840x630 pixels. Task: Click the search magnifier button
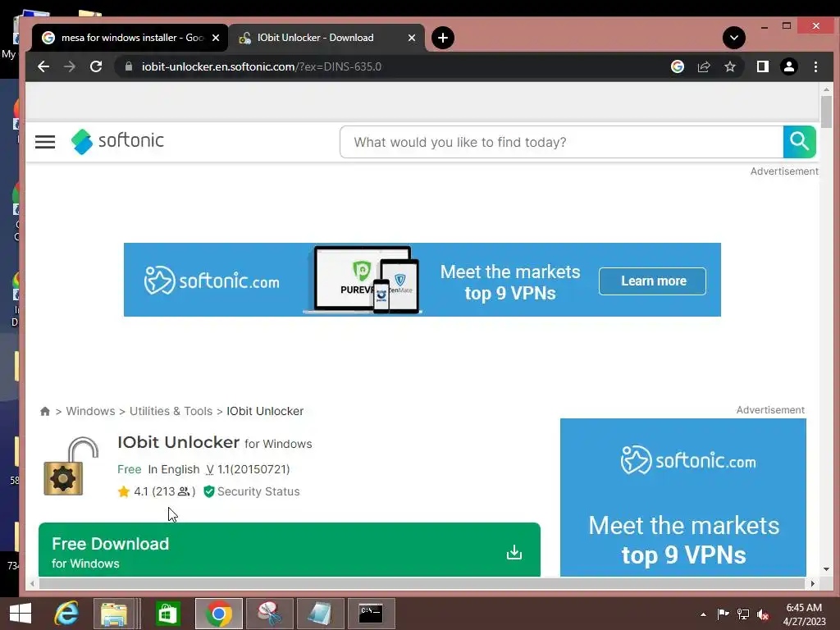(799, 142)
